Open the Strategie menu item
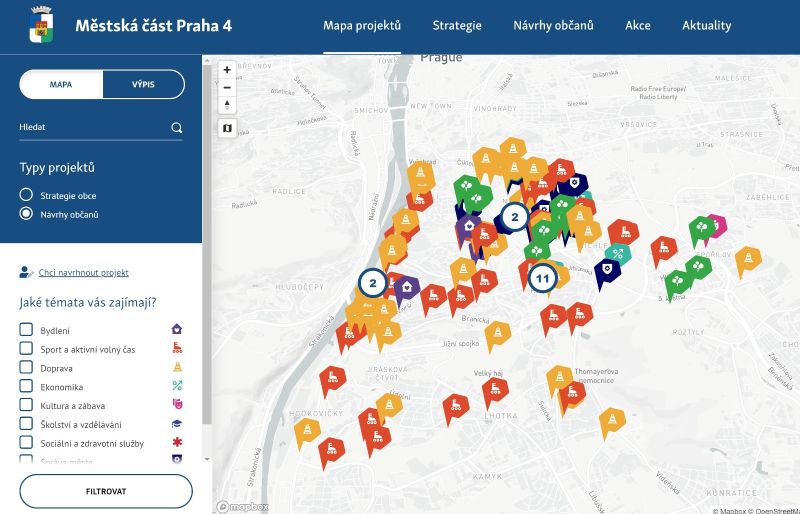This screenshot has height=514, width=800. click(x=457, y=26)
